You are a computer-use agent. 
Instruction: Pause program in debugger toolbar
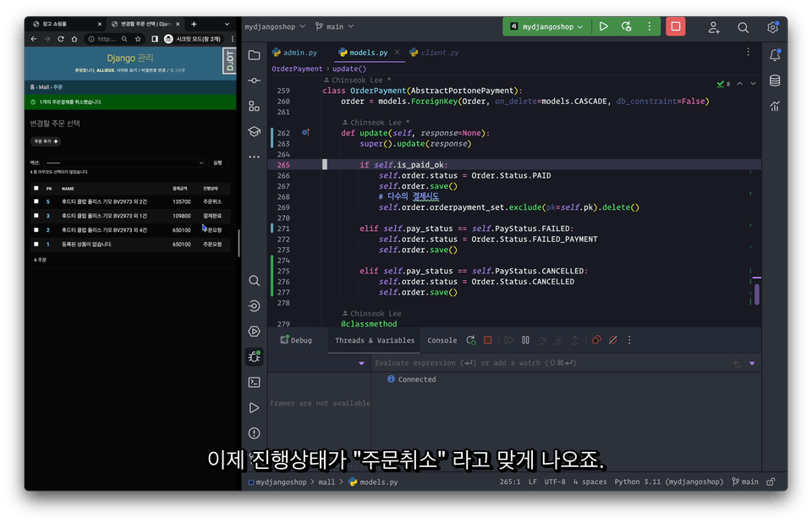tap(525, 340)
